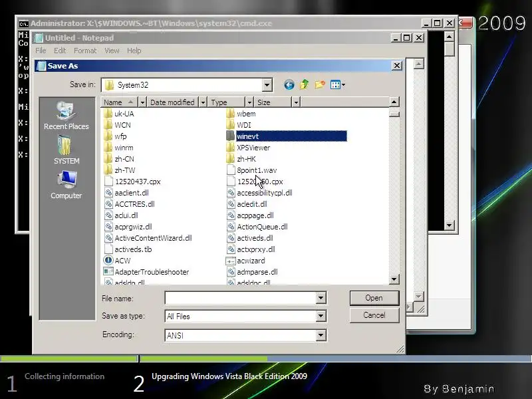Screen dimensions: 532x399
Task: Select the ACCTRES.dll file
Action: tap(129, 204)
